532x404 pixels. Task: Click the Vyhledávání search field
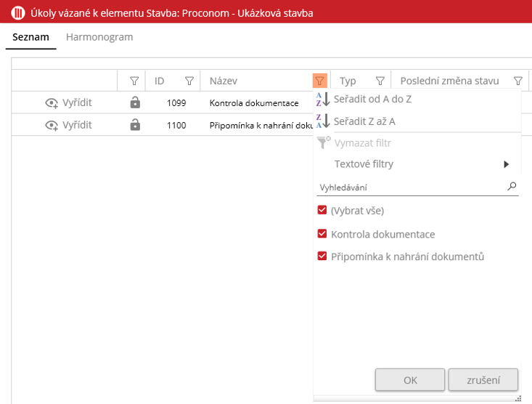[410, 187]
